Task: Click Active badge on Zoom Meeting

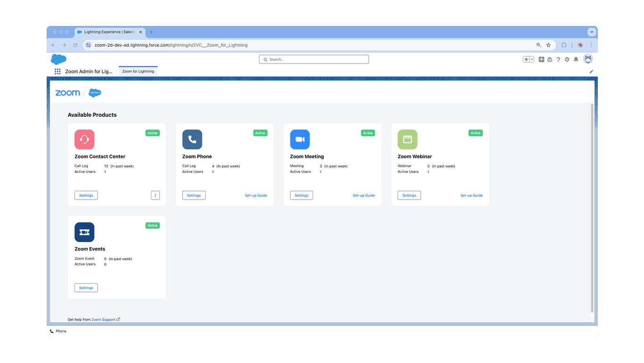Action: (x=368, y=133)
